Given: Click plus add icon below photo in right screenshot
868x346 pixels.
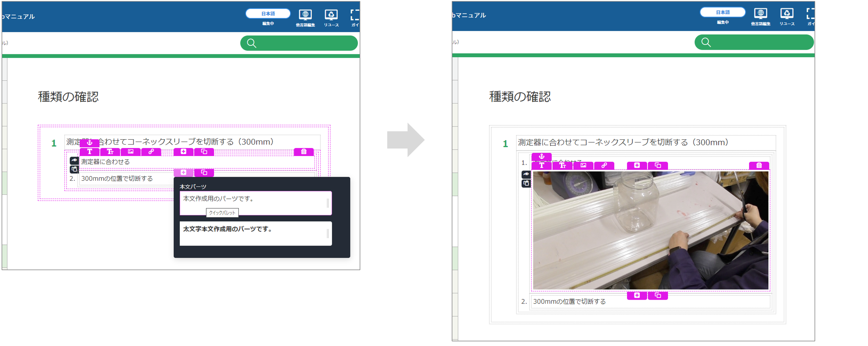Looking at the screenshot, I should click(x=637, y=295).
